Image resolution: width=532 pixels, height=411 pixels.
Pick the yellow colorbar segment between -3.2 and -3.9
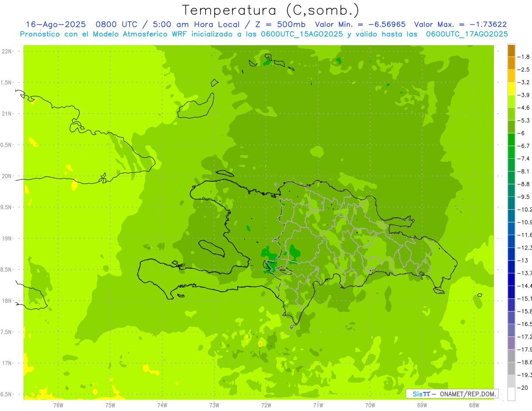(511, 89)
